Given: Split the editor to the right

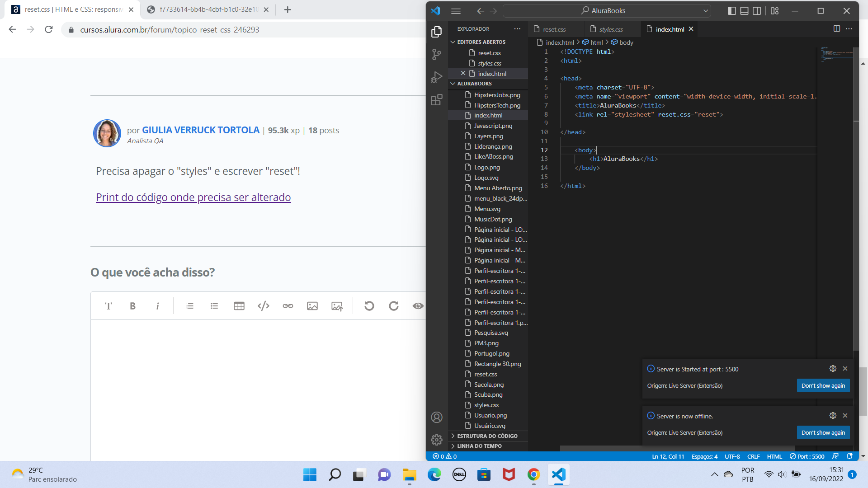Looking at the screenshot, I should (x=836, y=29).
